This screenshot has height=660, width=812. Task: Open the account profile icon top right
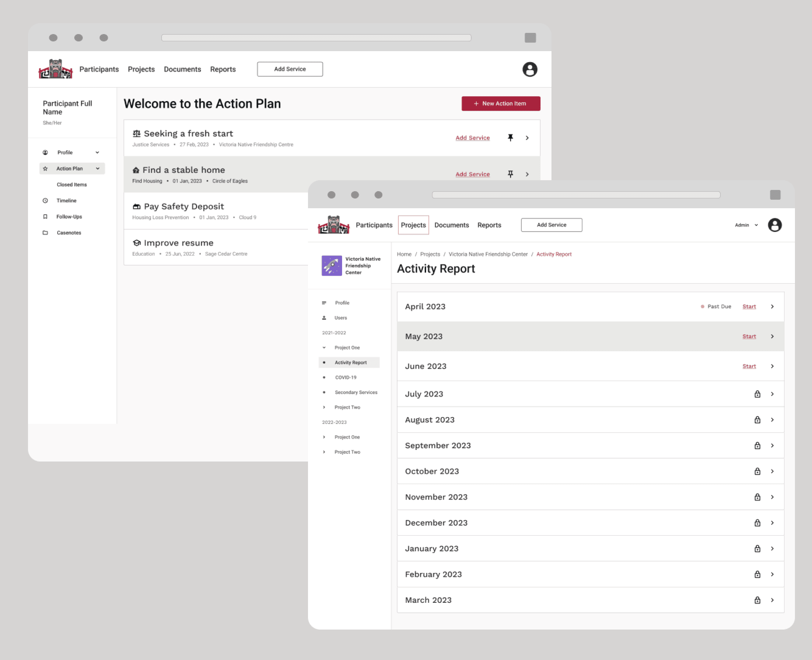coord(530,69)
